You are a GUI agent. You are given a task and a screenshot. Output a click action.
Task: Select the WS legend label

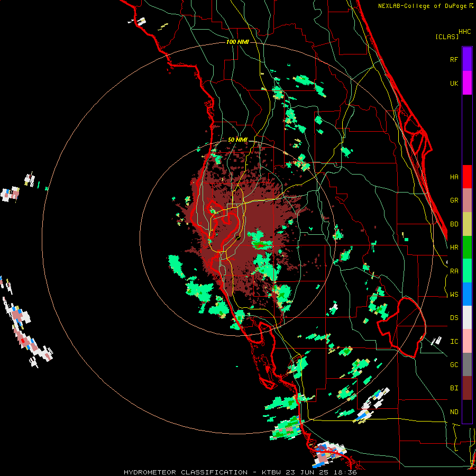pyautogui.click(x=454, y=295)
